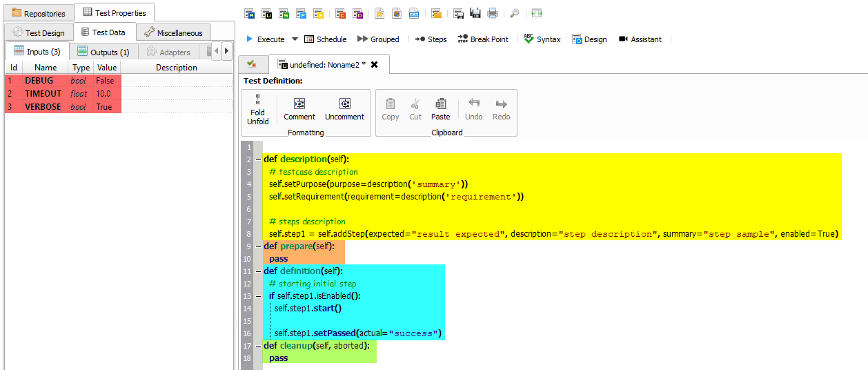Image resolution: width=868 pixels, height=370 pixels.
Task: Select the Inputs (3) tab
Action: pyautogui.click(x=37, y=51)
